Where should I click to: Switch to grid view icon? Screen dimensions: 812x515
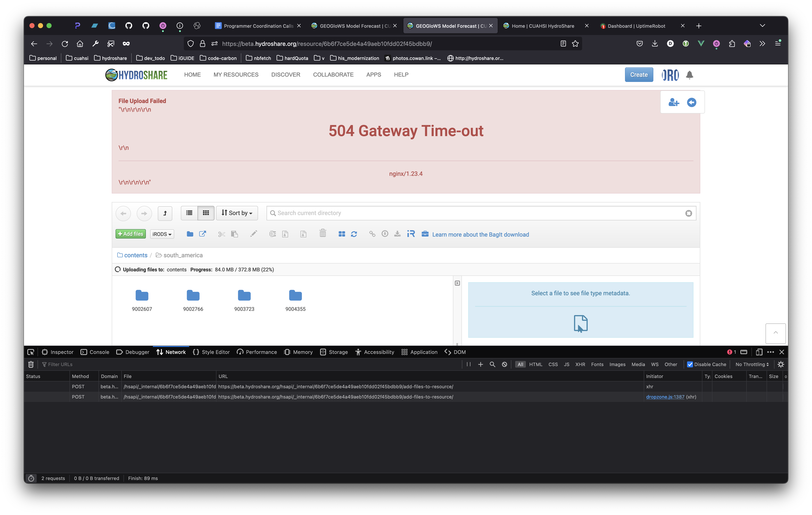tap(206, 213)
